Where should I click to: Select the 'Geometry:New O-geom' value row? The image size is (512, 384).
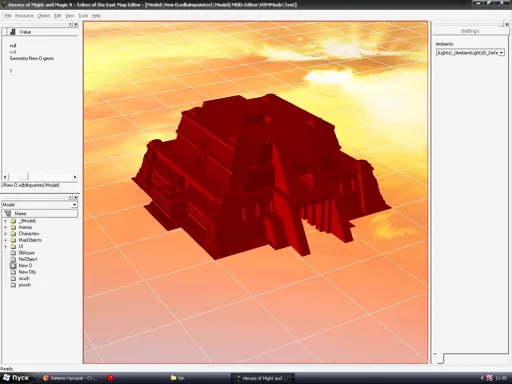coord(32,58)
